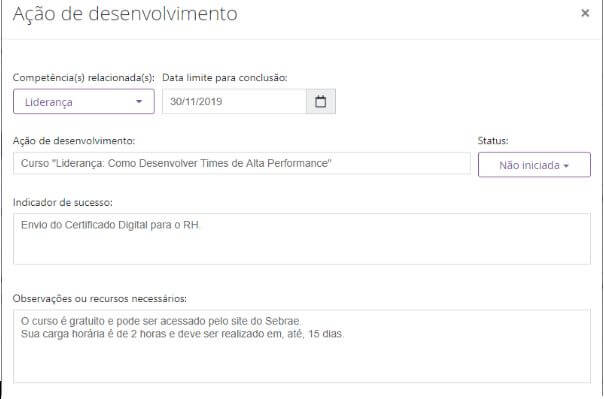
Task: Click the 'Ação de desenvolvimento:' field label
Action: pyautogui.click(x=74, y=141)
